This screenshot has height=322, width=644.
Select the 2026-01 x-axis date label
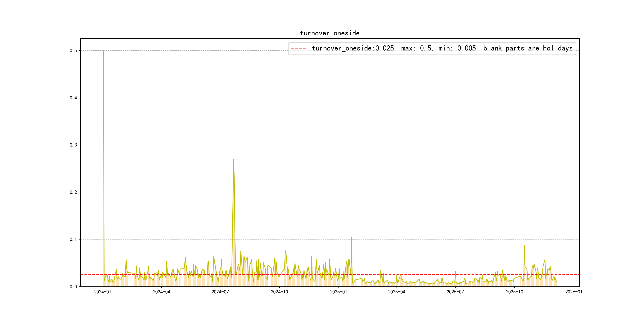click(x=574, y=292)
